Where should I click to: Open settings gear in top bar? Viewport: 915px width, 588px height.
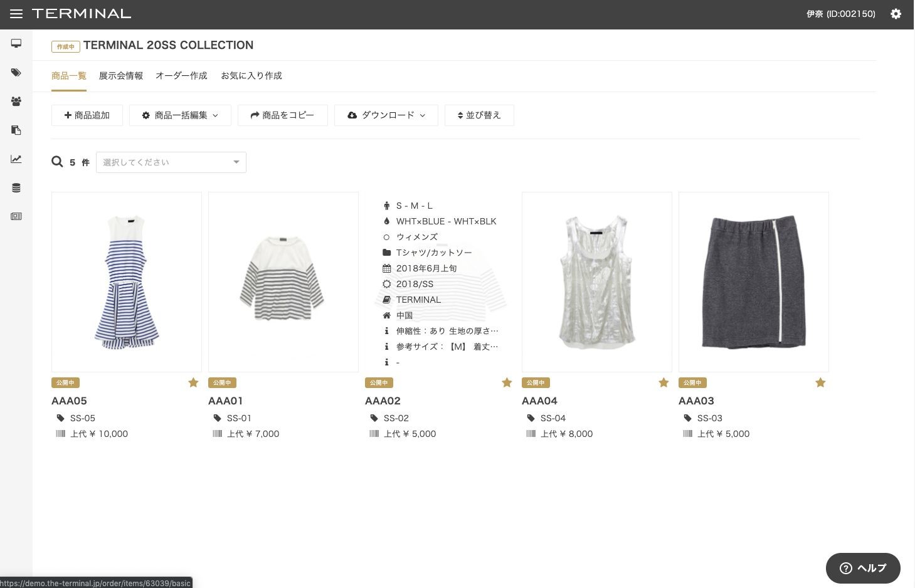pyautogui.click(x=896, y=14)
